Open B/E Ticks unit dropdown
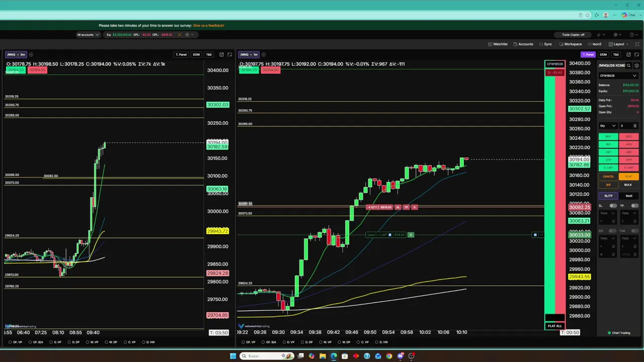644x362 pixels. tap(607, 238)
